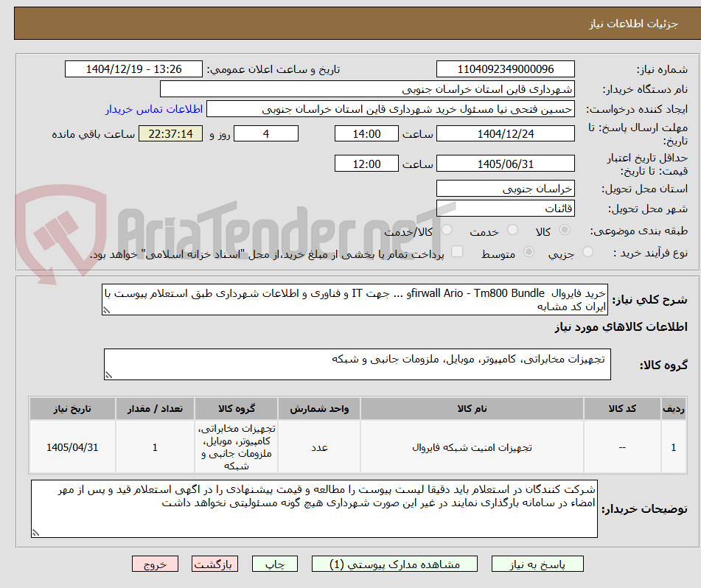Click the unit cell عدد

(x=319, y=447)
